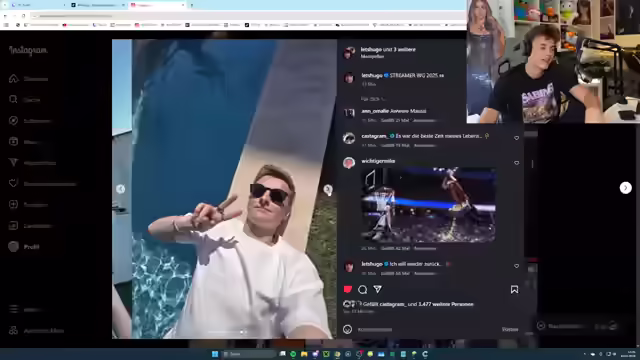Open Dashboard icon in Instagram sidebar
Viewport: 640px width, 360px height.
13,225
